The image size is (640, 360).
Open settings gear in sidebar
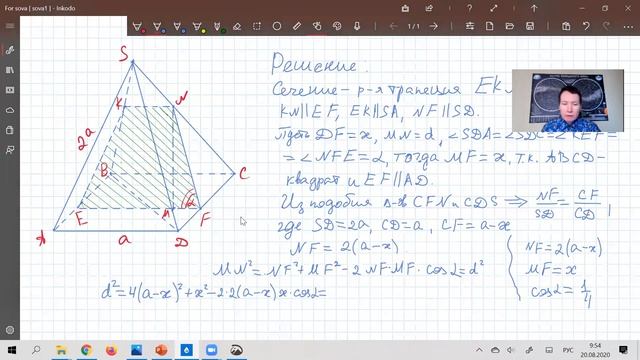point(10,330)
